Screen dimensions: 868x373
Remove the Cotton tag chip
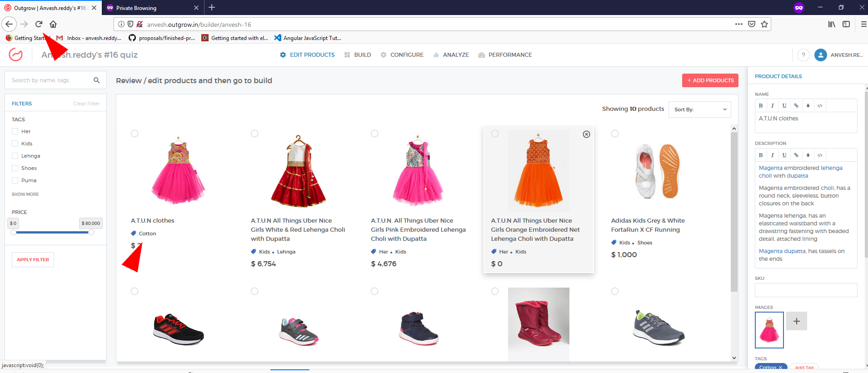[781, 368]
